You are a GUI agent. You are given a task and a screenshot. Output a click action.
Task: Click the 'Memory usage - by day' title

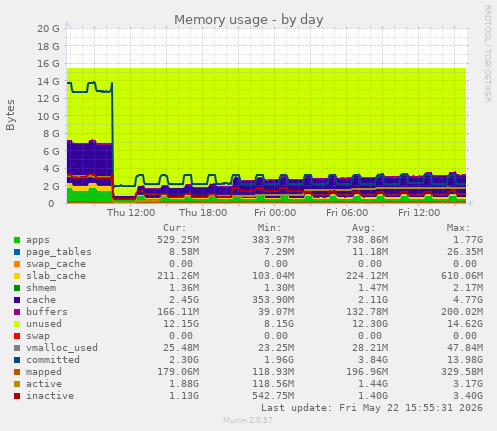[x=249, y=20]
